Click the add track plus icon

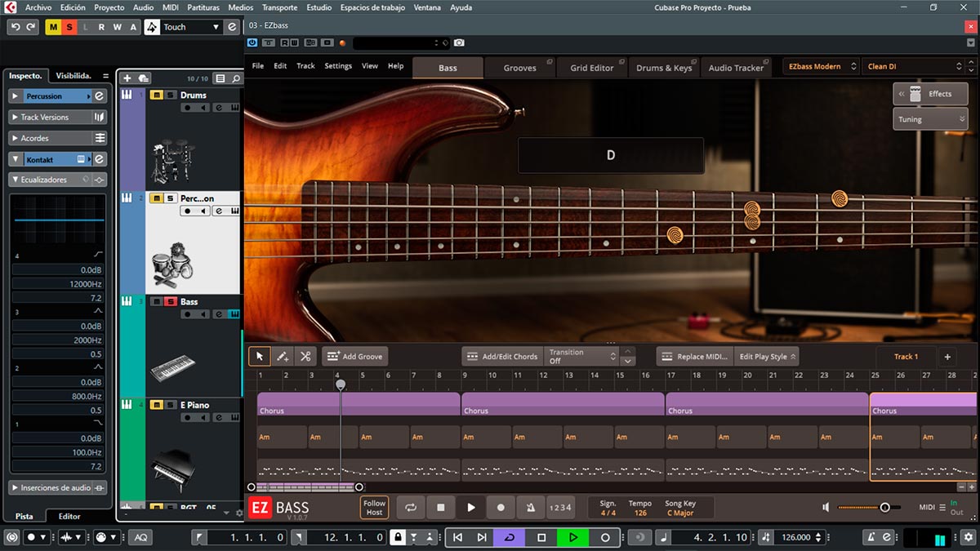pos(127,78)
